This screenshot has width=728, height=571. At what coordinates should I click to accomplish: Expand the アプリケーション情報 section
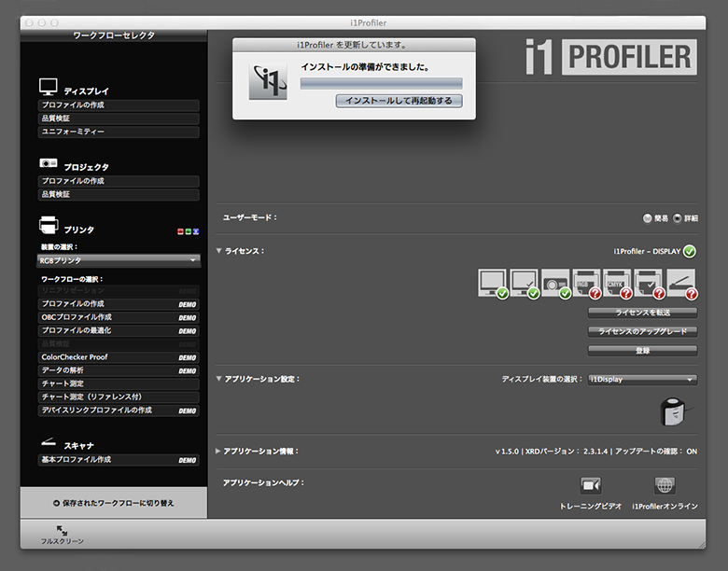219,452
